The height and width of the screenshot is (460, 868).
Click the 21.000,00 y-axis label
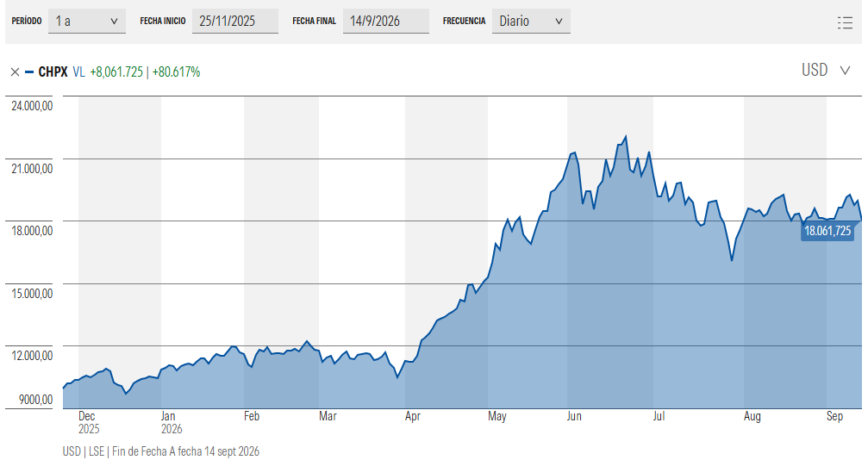pos(32,168)
